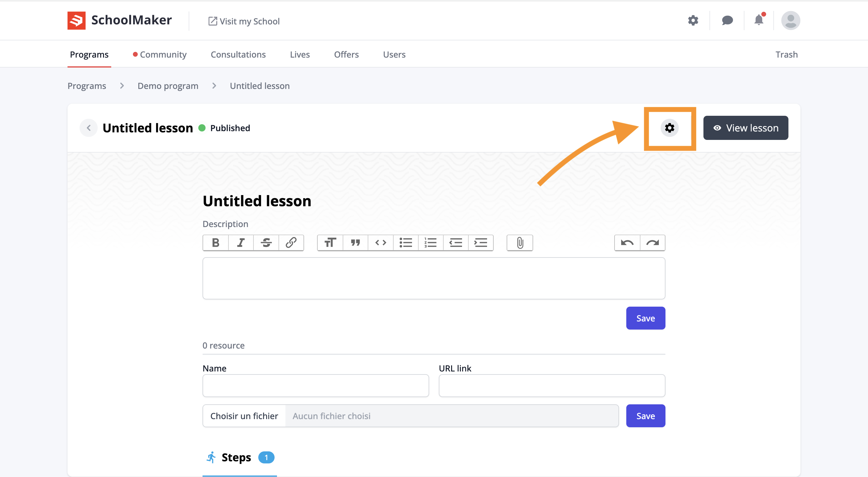The width and height of the screenshot is (868, 477).
Task: Save the lesson description
Action: tap(646, 318)
